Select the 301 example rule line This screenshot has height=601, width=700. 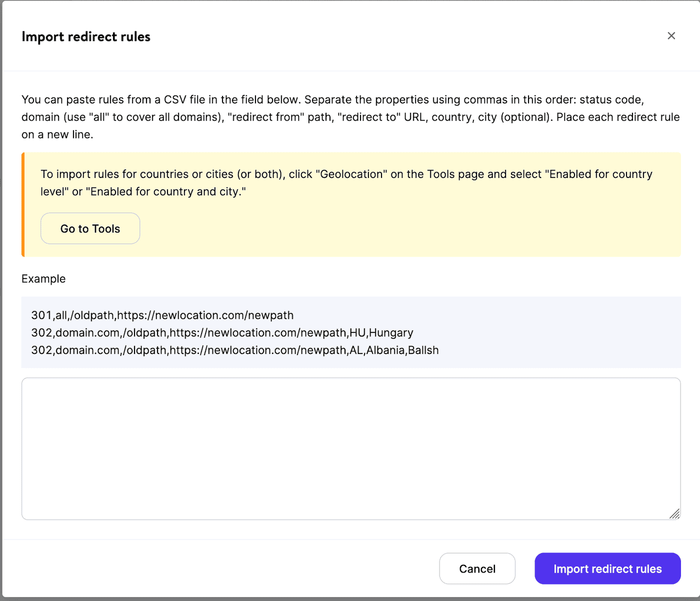pos(162,315)
